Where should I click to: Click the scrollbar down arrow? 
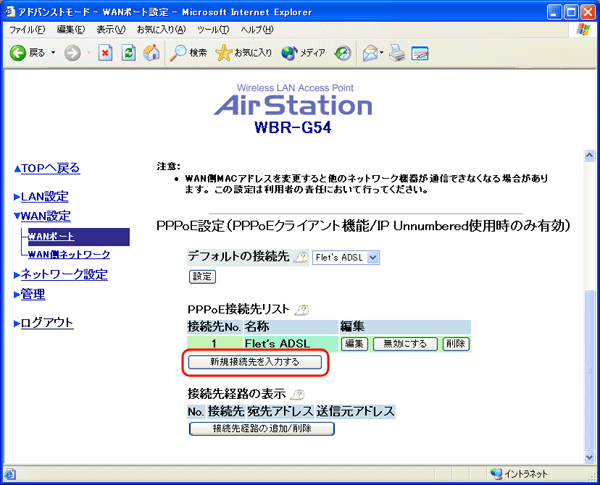(x=590, y=456)
